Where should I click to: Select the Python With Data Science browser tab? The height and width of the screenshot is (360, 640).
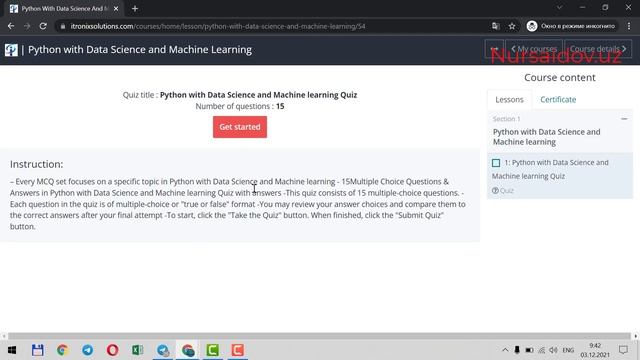coord(64,9)
